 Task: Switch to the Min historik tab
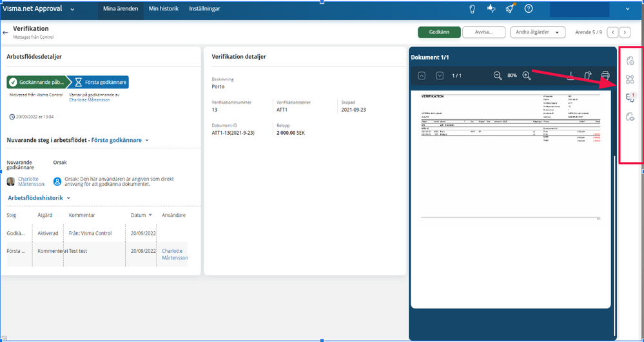click(164, 8)
